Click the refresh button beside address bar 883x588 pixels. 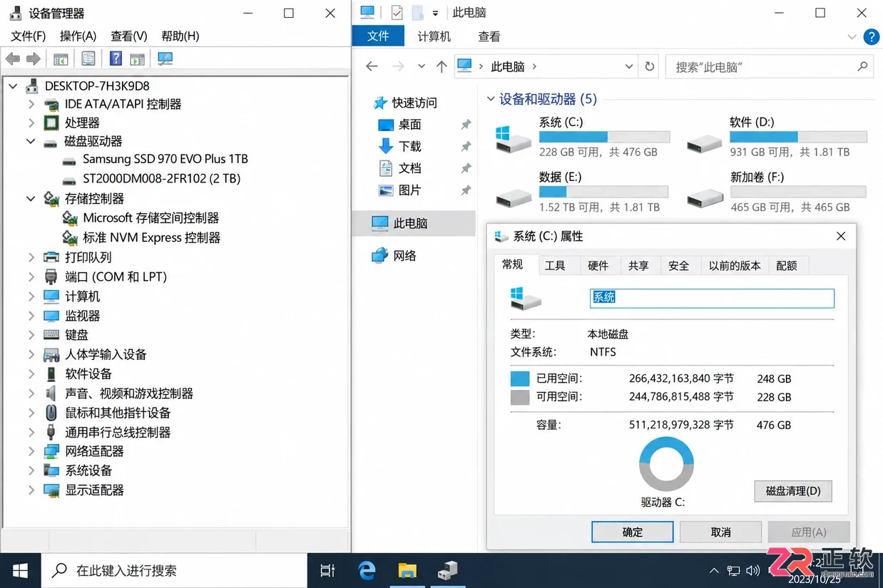click(x=650, y=67)
